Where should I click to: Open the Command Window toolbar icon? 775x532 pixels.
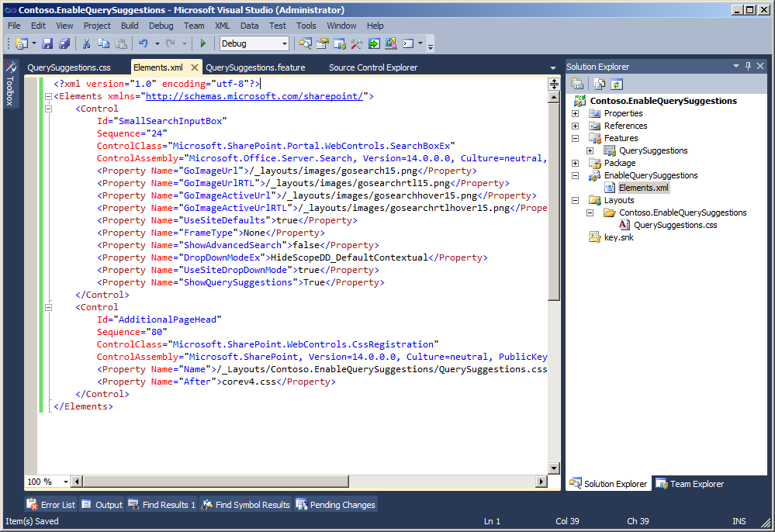click(408, 43)
